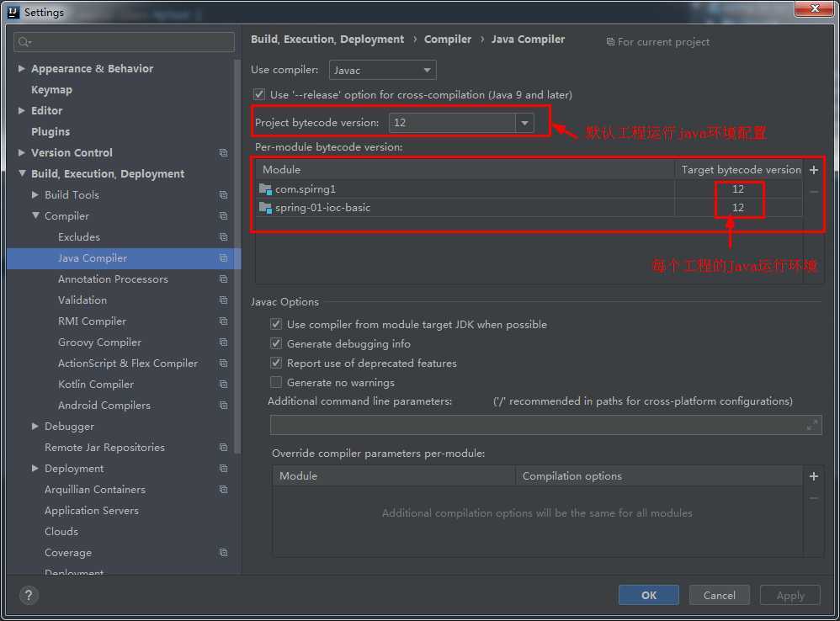Click project-level icon next to Java Compiler
840x621 pixels.
coord(223,258)
